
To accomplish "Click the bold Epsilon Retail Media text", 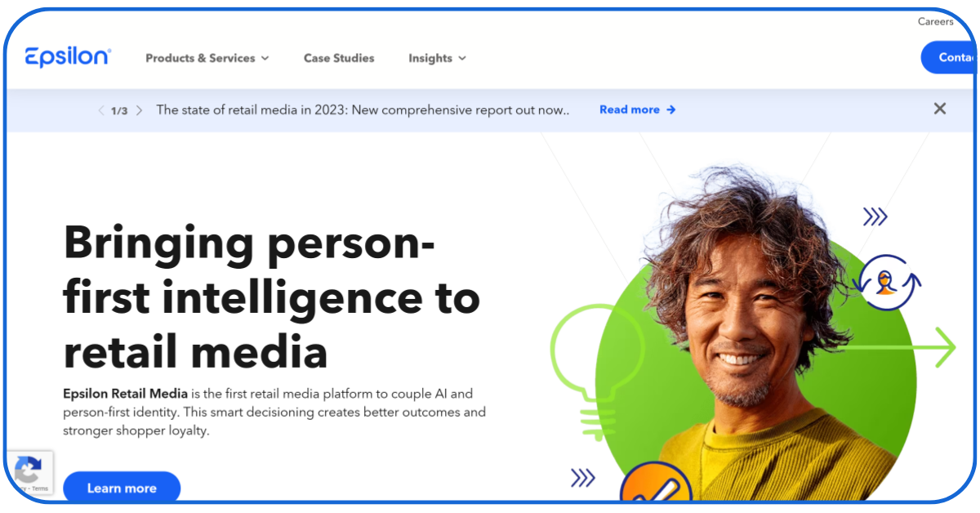I will [x=126, y=394].
